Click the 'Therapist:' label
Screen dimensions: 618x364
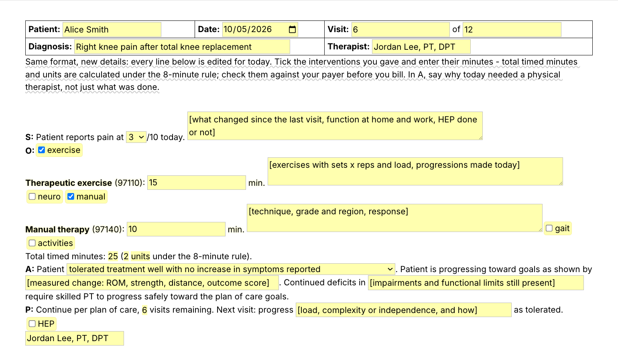pos(348,47)
